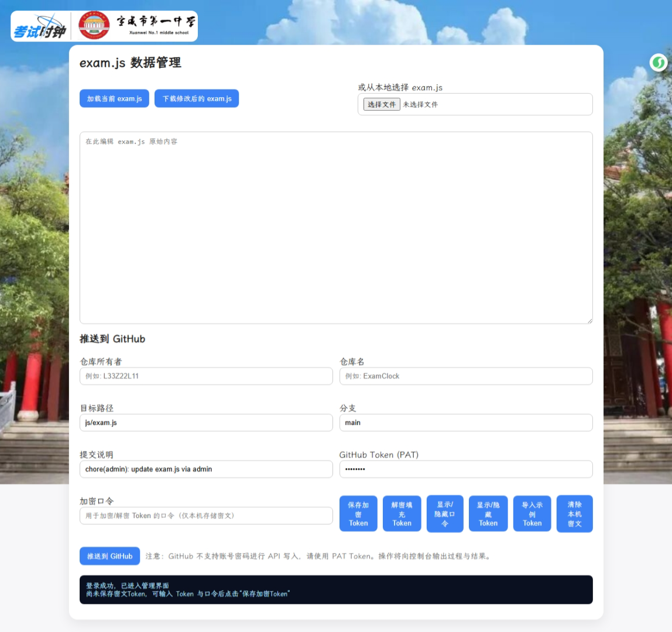
Task: Open the 选择文件 file chooser
Action: (382, 104)
